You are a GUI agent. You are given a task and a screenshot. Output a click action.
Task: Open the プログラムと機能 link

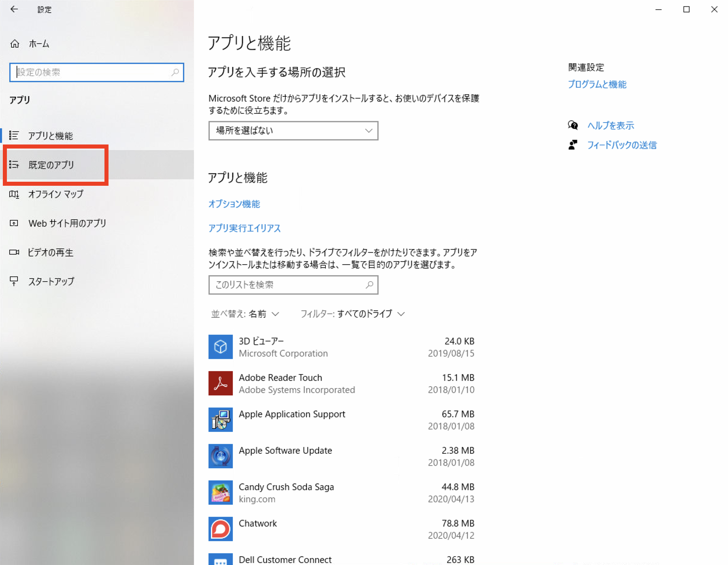(x=597, y=85)
